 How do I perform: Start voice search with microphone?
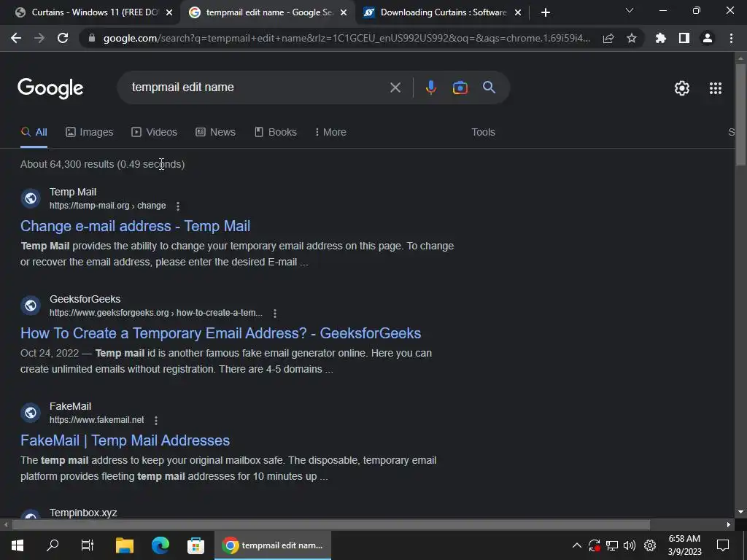[430, 87]
